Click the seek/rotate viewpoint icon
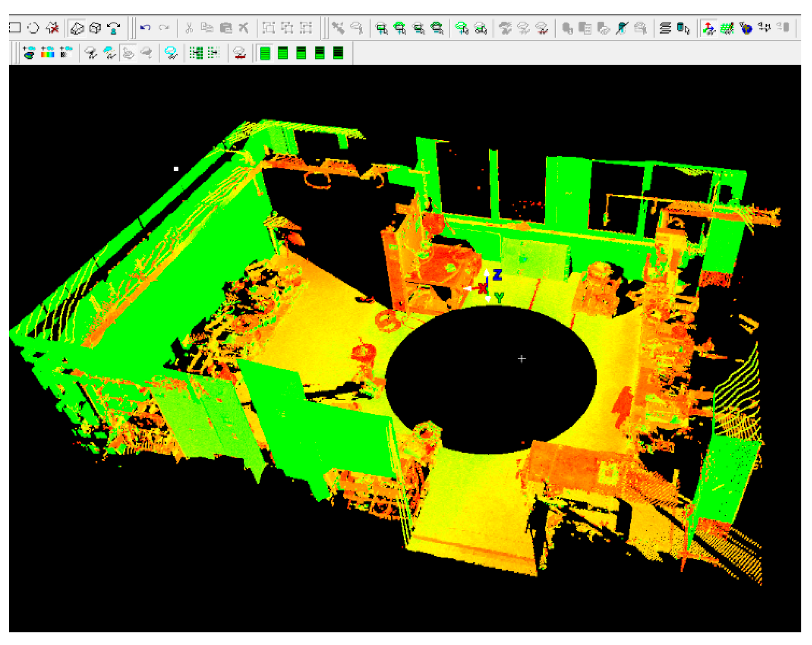The height and width of the screenshot is (645, 812). coord(114,28)
